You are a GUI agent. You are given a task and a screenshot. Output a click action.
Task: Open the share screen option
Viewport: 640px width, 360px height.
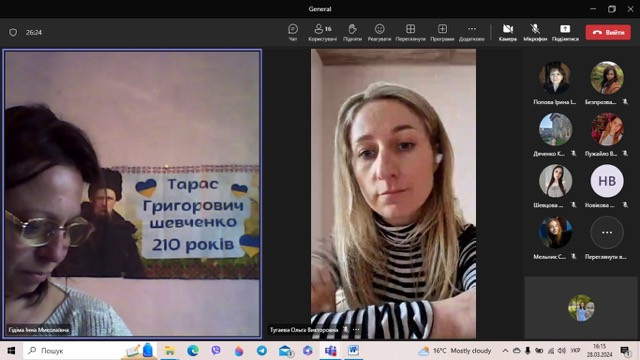click(x=565, y=32)
